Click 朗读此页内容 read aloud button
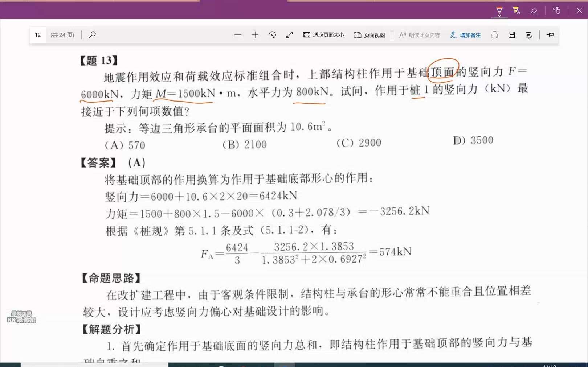Viewport: 588px width, 367px height. (419, 35)
